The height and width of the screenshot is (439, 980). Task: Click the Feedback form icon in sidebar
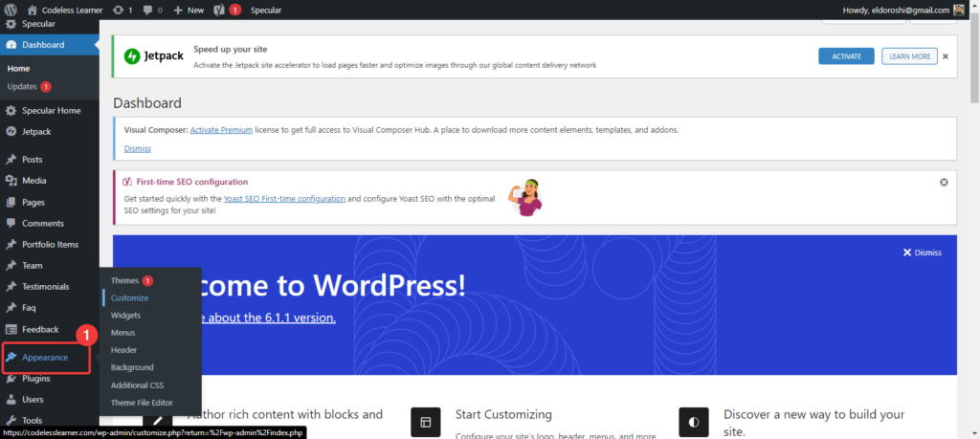pos(11,329)
